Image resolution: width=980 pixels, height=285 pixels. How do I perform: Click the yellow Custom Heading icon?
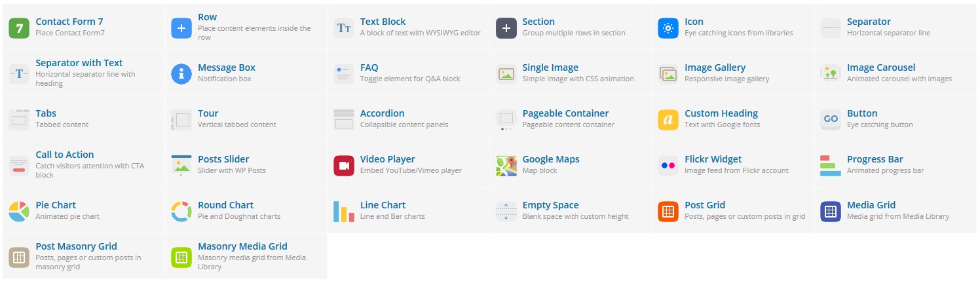668,120
